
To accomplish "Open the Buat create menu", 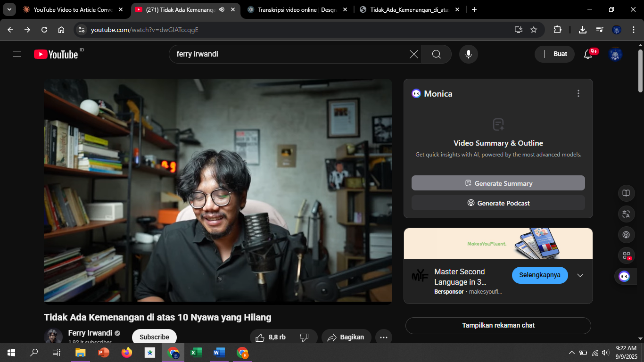I will click(x=554, y=54).
